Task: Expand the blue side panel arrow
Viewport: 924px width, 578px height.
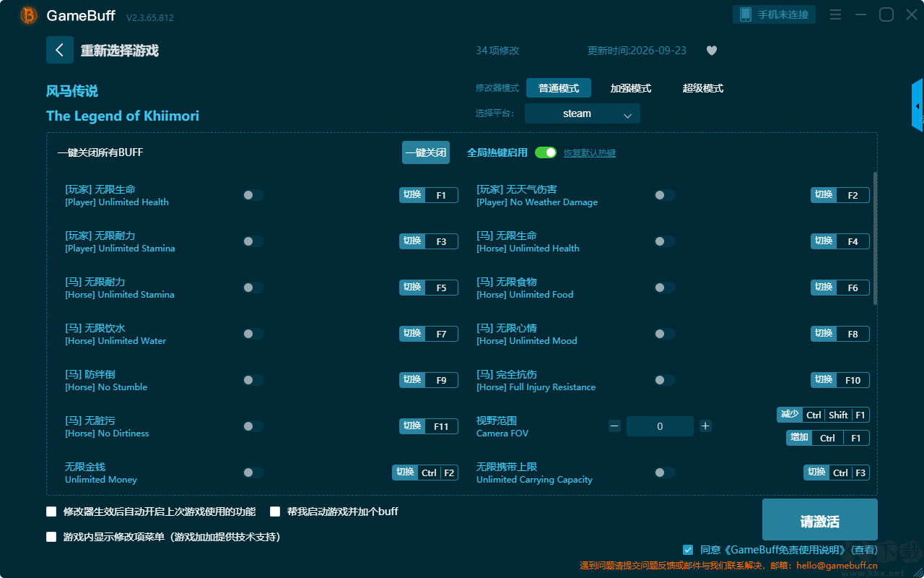Action: 918,105
